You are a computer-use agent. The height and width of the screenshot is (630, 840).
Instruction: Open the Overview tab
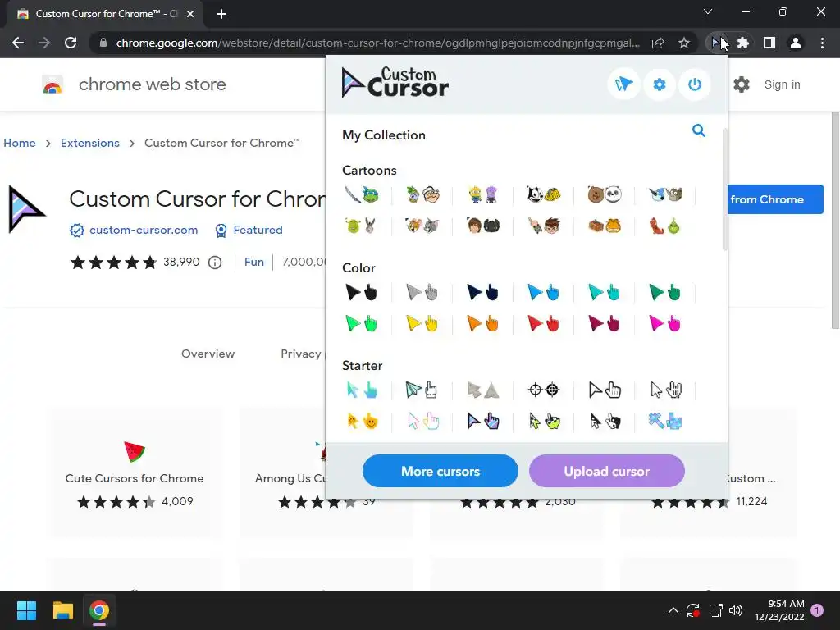pos(208,354)
